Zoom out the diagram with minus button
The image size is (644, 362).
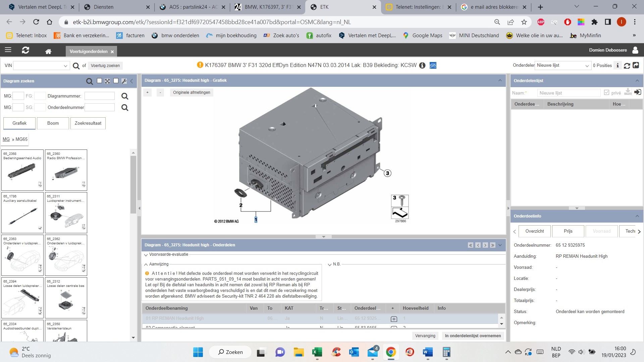tap(160, 93)
